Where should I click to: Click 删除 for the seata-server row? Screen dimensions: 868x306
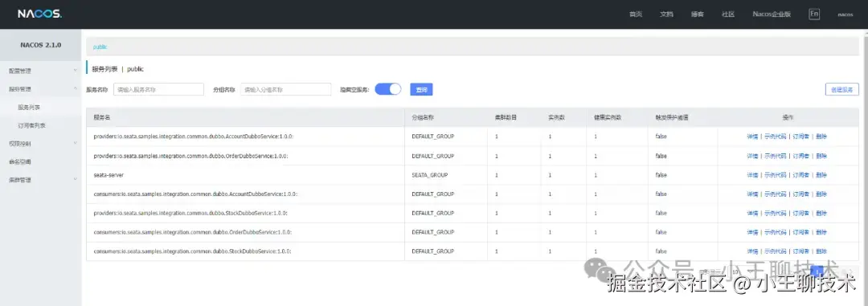(x=821, y=175)
